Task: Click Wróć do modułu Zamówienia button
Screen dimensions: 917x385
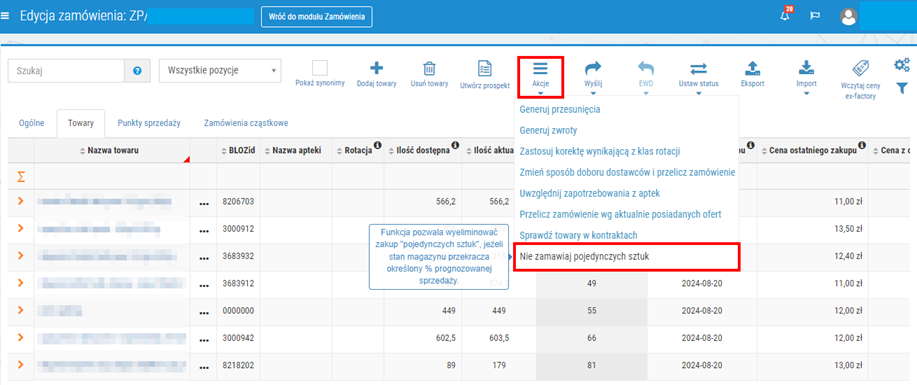Action: (x=316, y=17)
